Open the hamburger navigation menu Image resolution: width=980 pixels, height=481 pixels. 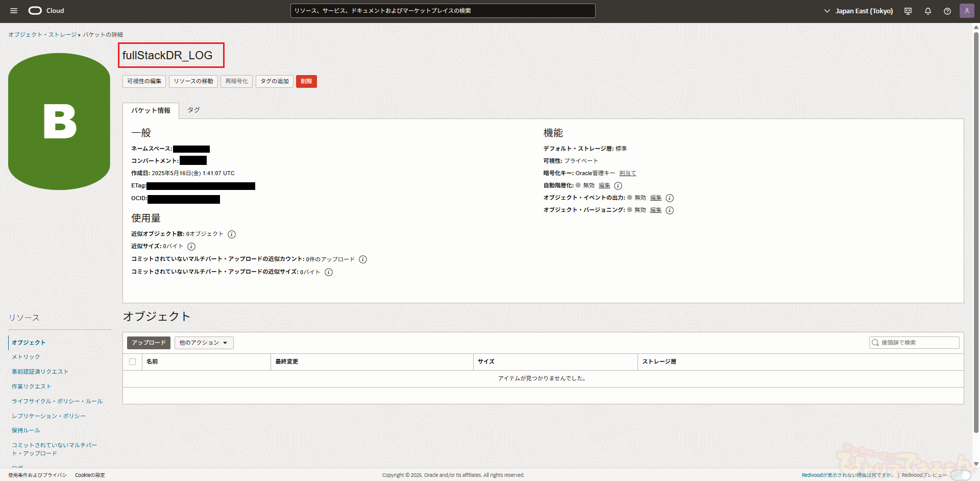[14, 11]
